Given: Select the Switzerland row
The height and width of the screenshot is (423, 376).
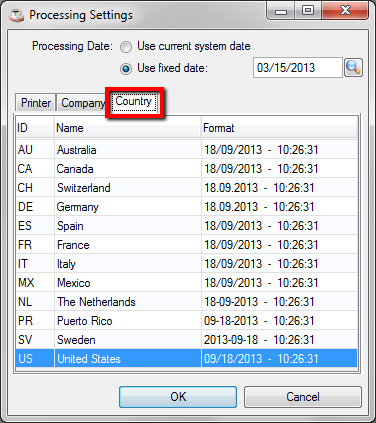Looking at the screenshot, I should pyautogui.click(x=186, y=188).
